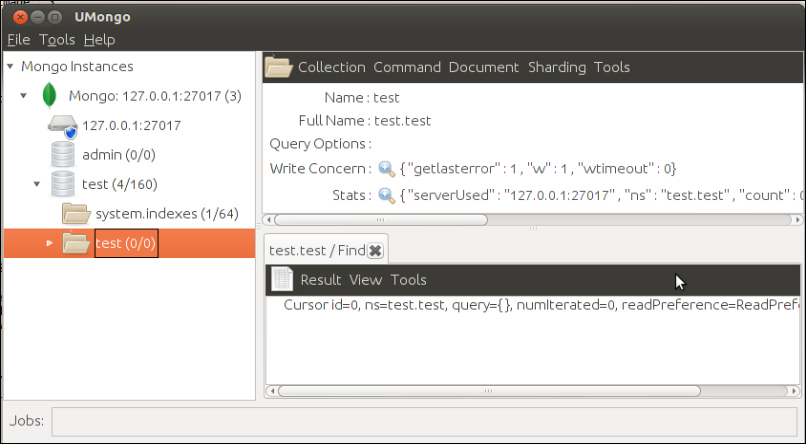
Task: Collapse the Mongo: 127.0.0.1:27017 node
Action: (24, 96)
